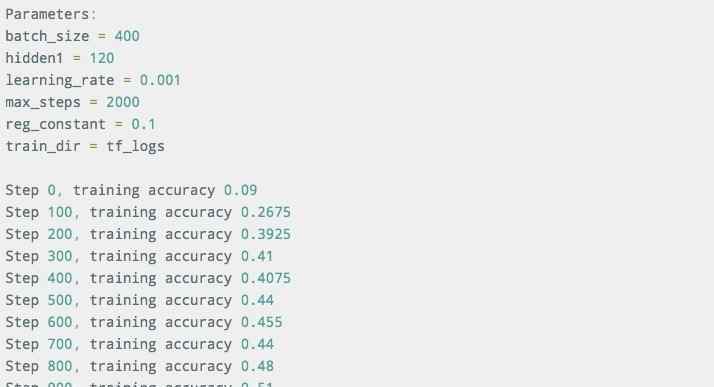Click the Step 200 accuracy 0.3925

click(265, 234)
